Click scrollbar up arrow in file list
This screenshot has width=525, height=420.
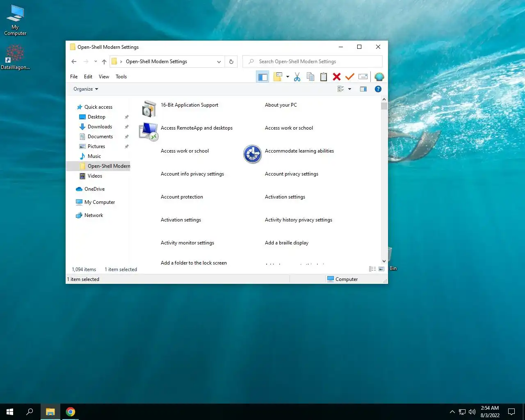384,99
